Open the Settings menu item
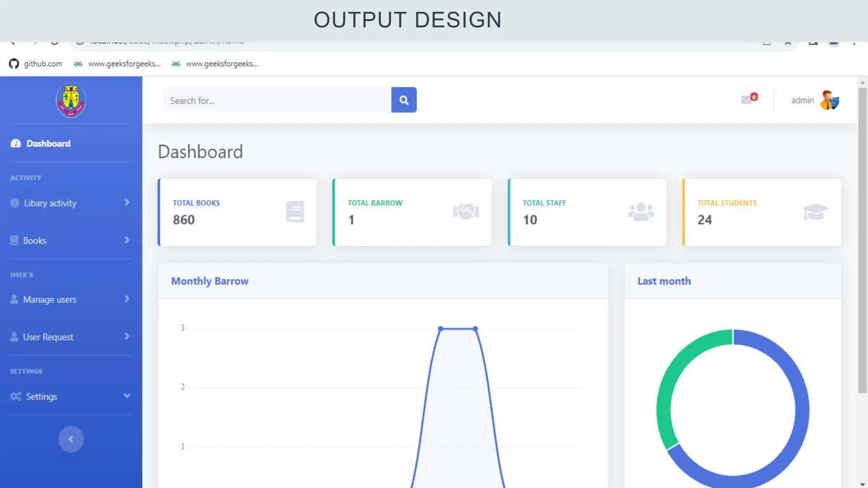 coord(71,396)
